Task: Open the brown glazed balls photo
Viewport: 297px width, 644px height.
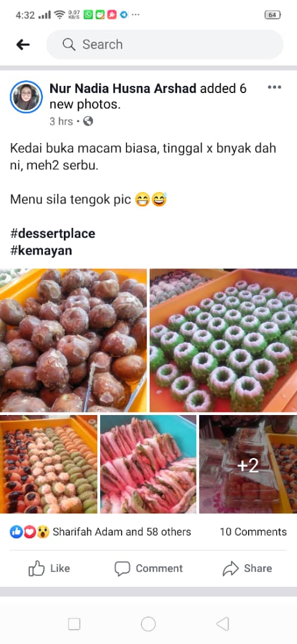Action: coord(73,340)
